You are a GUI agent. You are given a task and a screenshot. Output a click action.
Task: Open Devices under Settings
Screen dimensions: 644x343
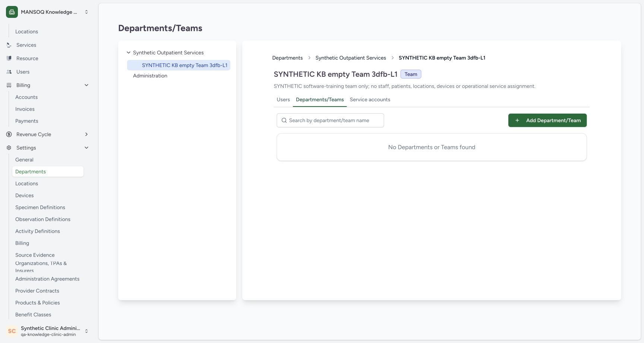tap(25, 196)
